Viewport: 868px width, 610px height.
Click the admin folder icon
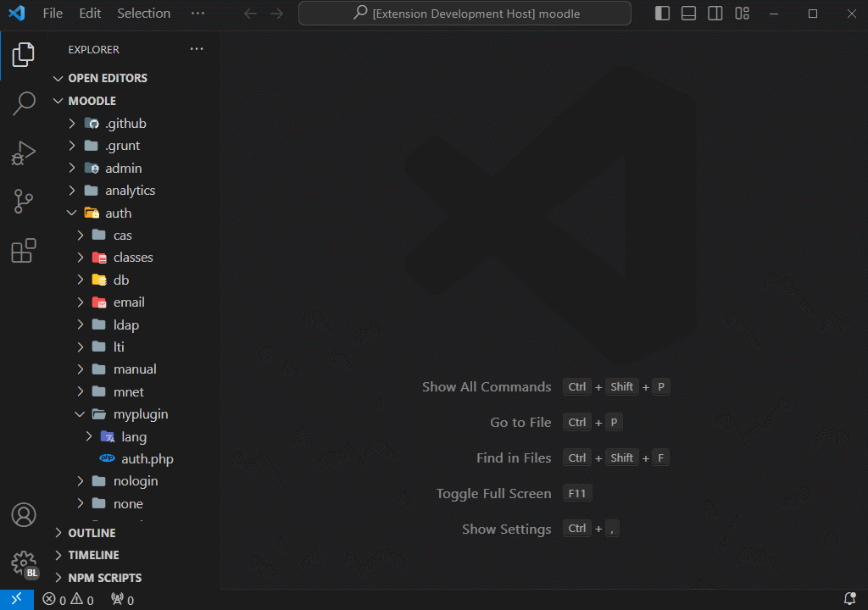coord(92,168)
